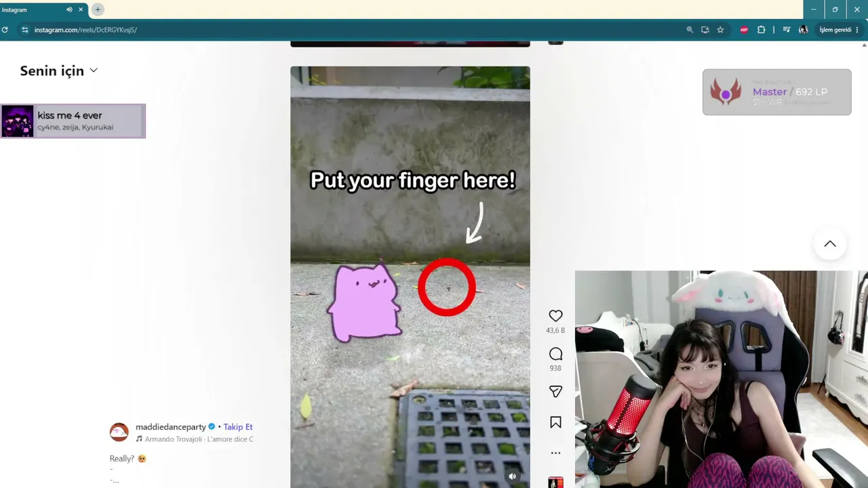Open the zoom magnifier in address bar
Image resolution: width=868 pixels, height=488 pixels.
coord(690,30)
